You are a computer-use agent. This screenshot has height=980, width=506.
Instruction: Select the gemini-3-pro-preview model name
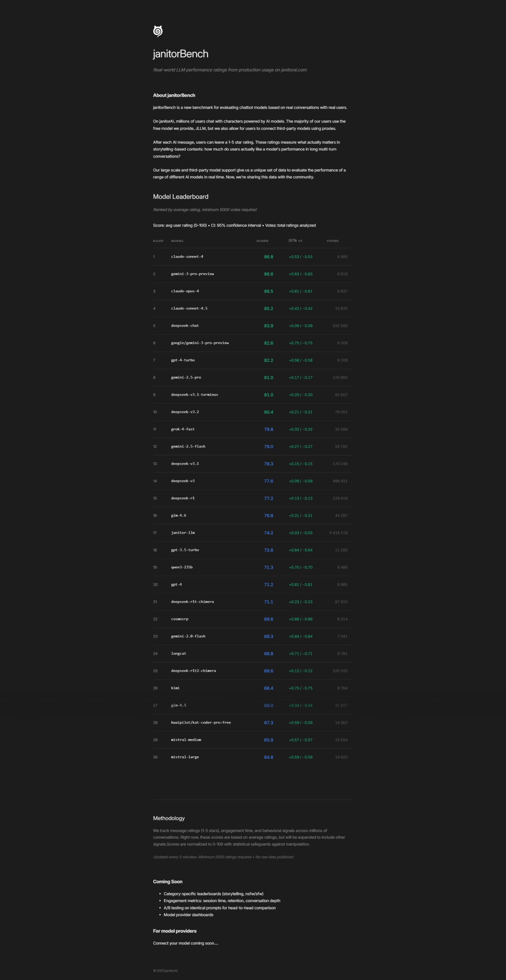192,274
